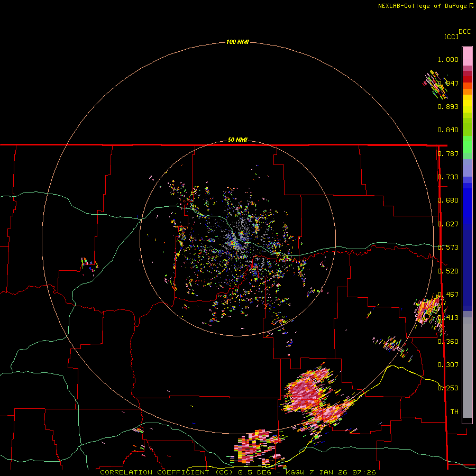Click the TH threshold label on the legend
This screenshot has width=476, height=476.
[x=454, y=412]
